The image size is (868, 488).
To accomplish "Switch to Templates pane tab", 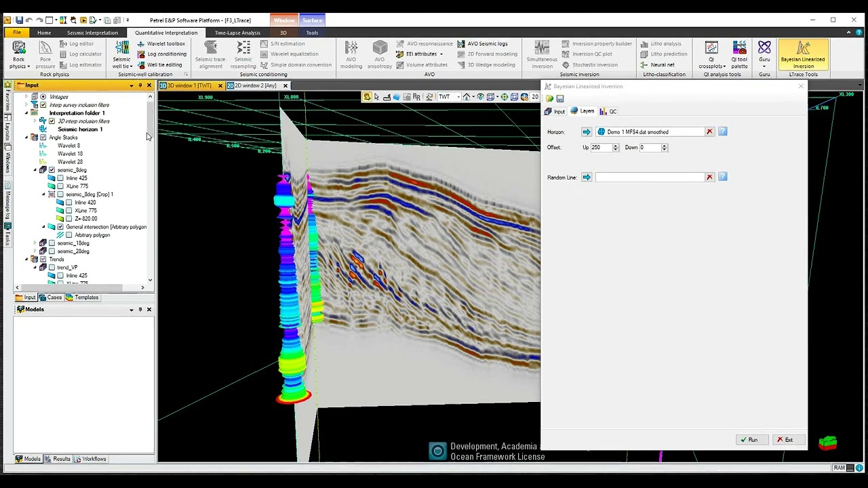I will point(82,298).
